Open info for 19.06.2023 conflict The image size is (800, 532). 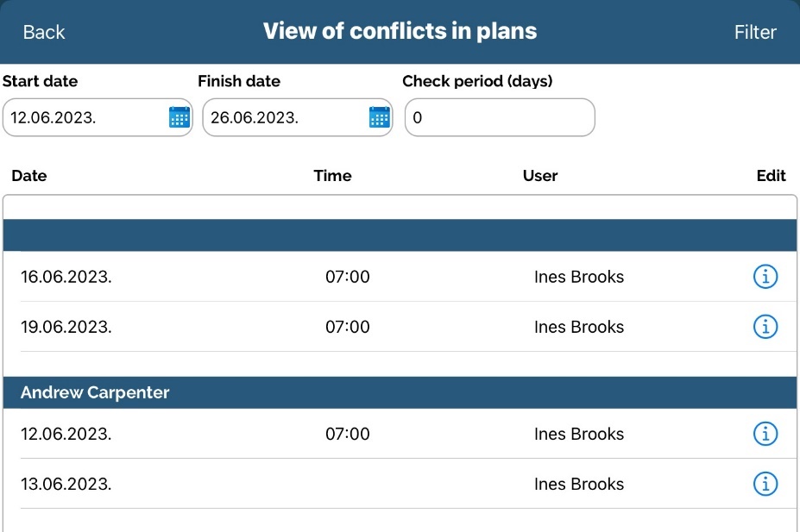[x=765, y=327]
